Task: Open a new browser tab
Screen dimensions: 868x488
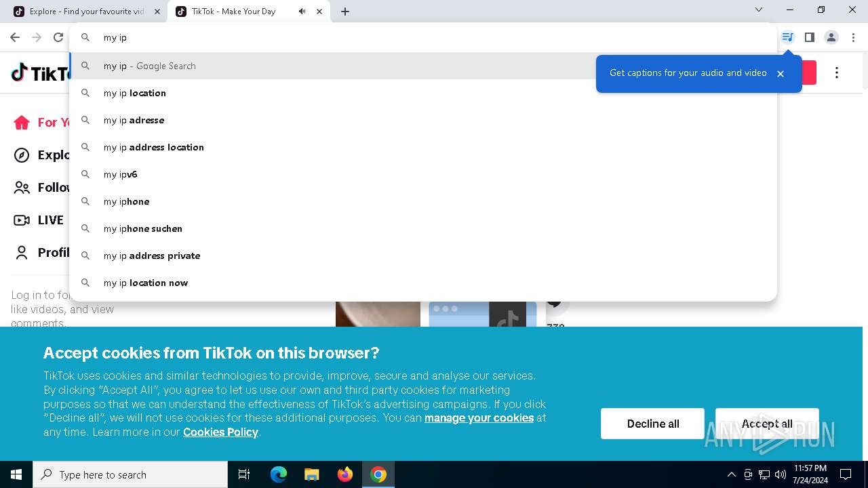Action: (x=345, y=12)
